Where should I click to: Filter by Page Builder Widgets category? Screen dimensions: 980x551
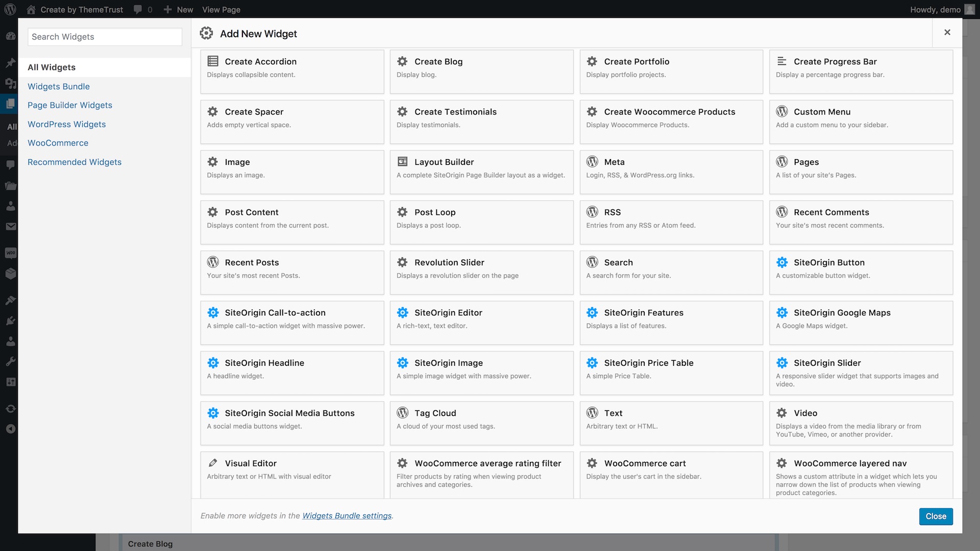coord(70,105)
